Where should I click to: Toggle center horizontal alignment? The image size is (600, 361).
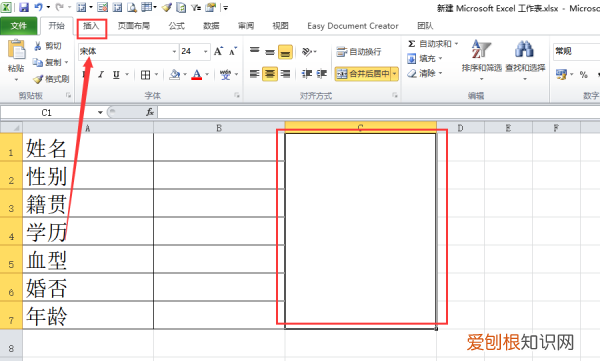coord(270,74)
